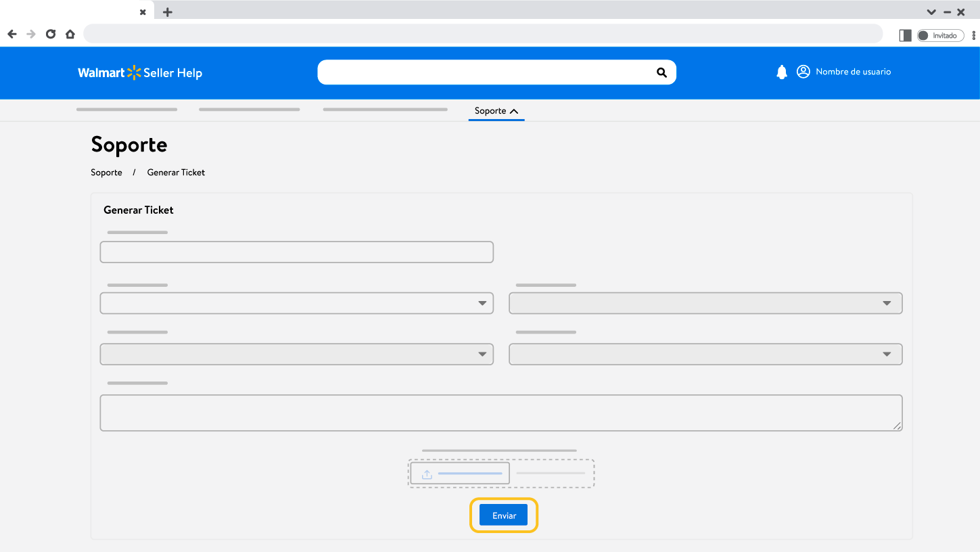
Task: Open a new browser tab with plus icon
Action: click(x=168, y=12)
